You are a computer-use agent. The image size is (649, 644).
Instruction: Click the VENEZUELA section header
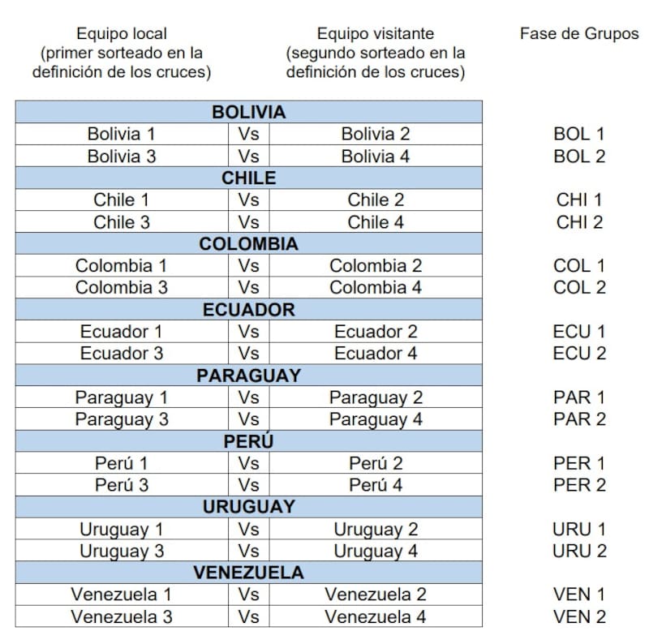(248, 573)
